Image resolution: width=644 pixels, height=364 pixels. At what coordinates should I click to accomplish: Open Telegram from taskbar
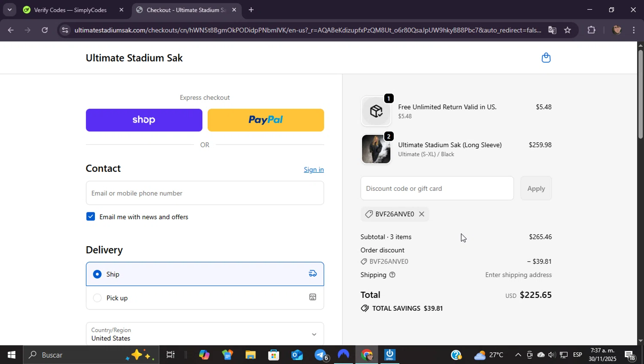pos(320,355)
